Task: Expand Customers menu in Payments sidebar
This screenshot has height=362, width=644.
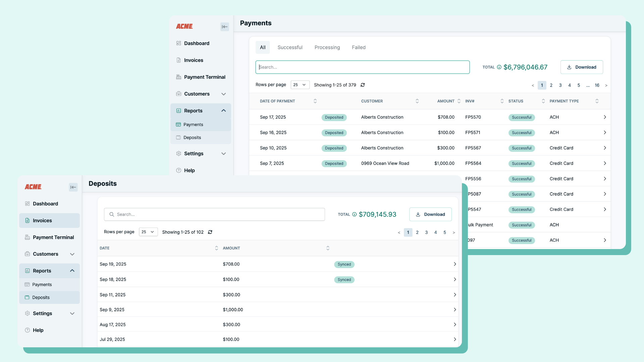Action: (x=224, y=94)
